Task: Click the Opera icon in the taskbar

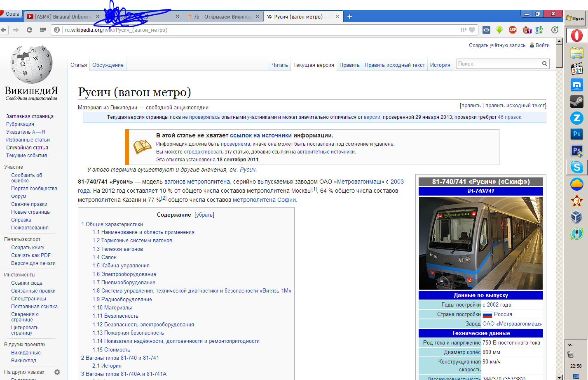Action: [576, 35]
